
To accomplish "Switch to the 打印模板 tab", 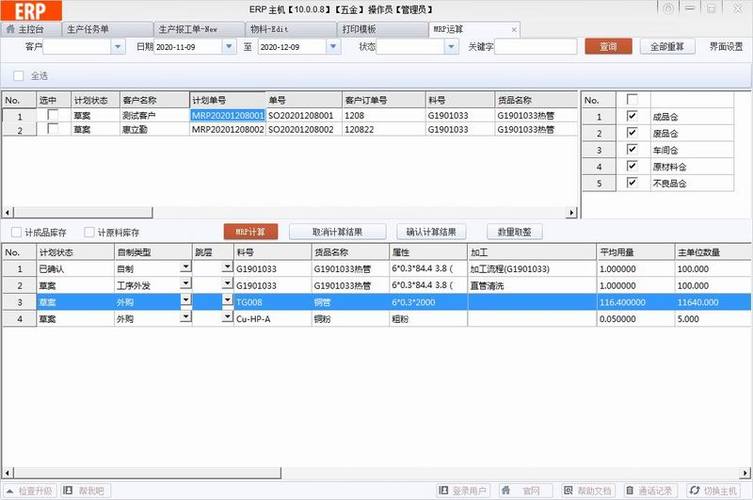I will [360, 30].
